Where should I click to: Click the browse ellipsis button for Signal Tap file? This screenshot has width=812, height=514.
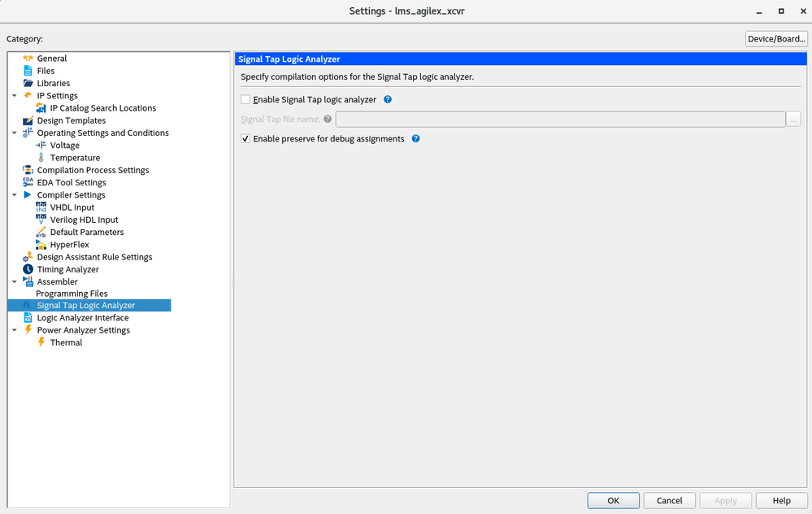(x=793, y=120)
